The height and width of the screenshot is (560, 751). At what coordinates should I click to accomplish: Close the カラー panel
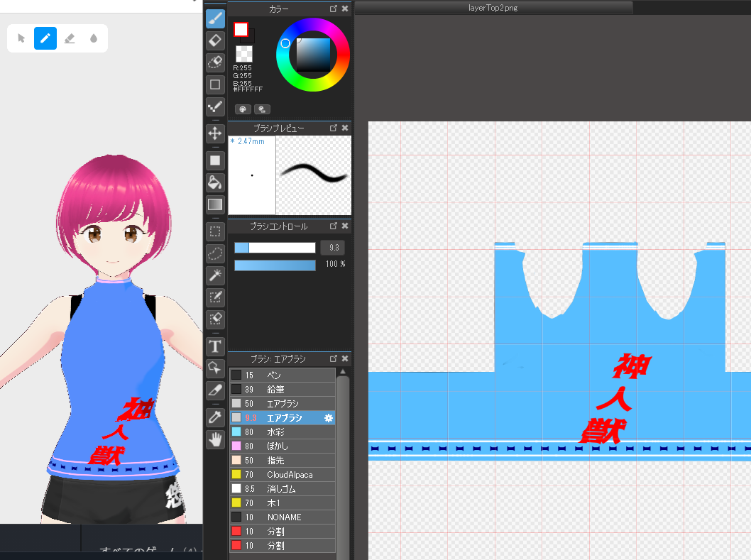[345, 9]
